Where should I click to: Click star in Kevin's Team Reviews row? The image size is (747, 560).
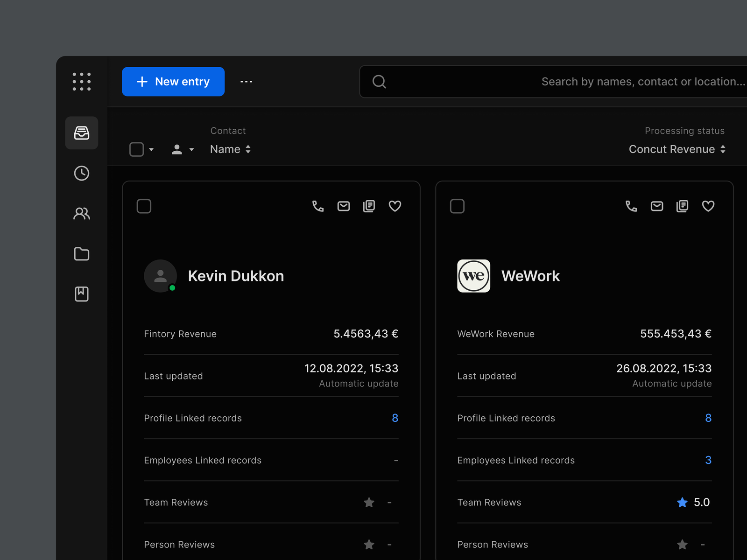click(369, 503)
